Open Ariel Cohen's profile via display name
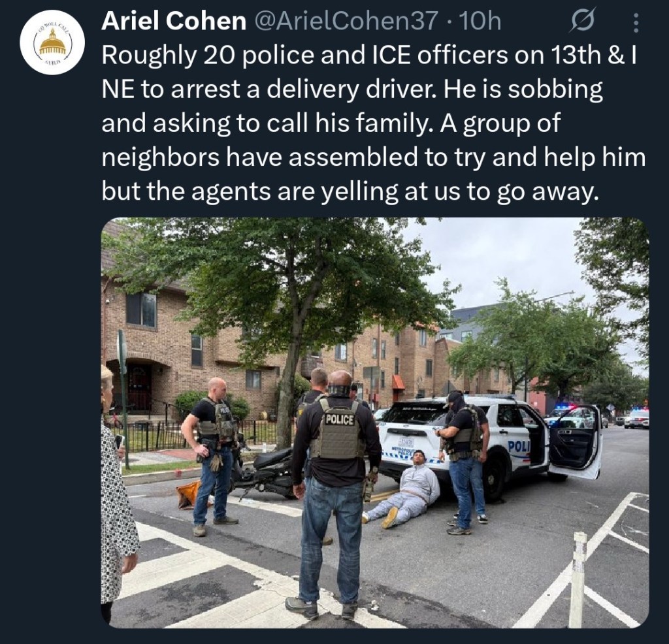Screen dimensions: 669x644 click(x=174, y=20)
